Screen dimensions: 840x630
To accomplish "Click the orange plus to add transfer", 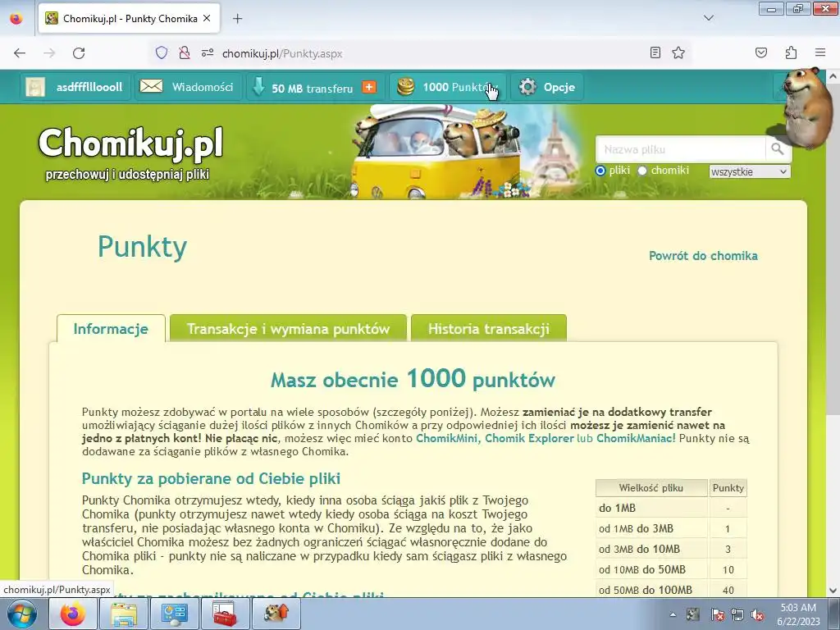I will (369, 87).
